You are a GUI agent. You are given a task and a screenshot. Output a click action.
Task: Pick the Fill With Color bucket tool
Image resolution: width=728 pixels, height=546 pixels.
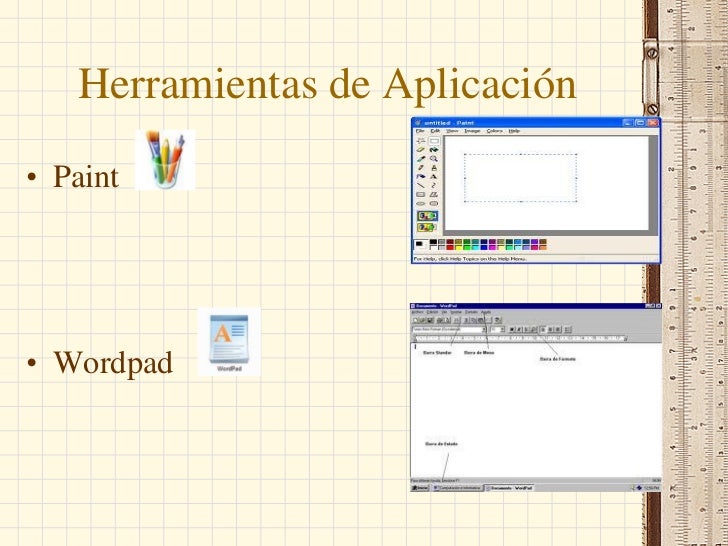click(434, 150)
